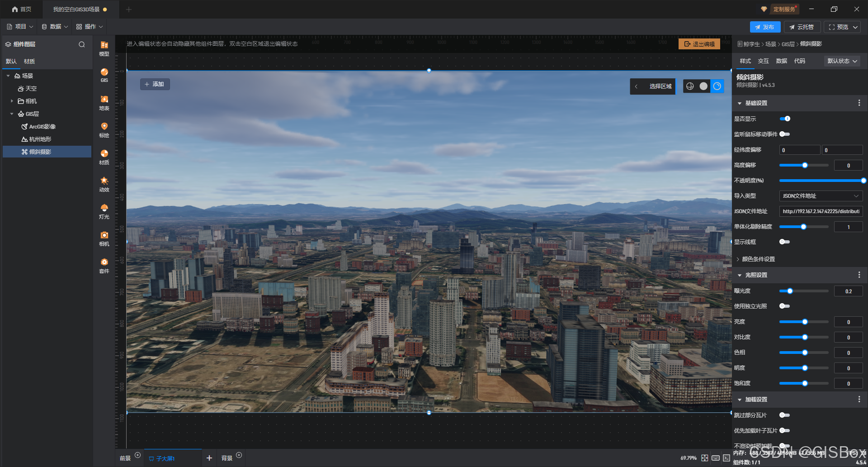This screenshot has height=467, width=868.
Task: Open the GIS component category
Action: tap(104, 75)
